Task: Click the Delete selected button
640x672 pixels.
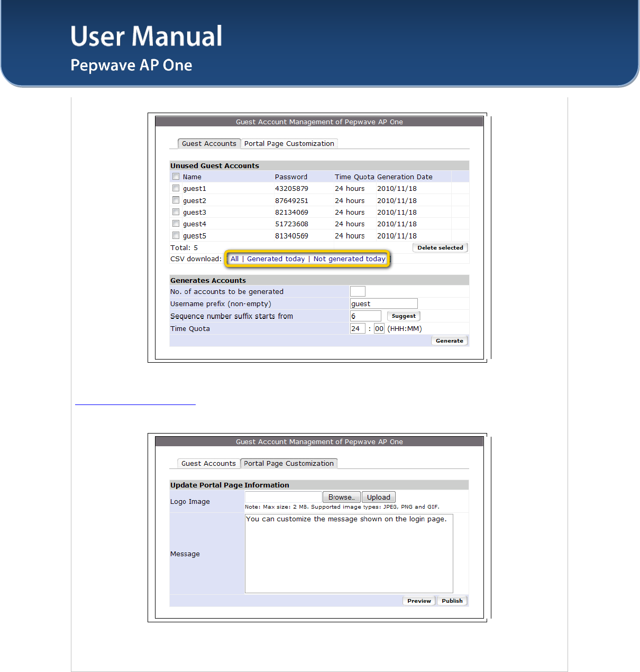Action: point(440,247)
